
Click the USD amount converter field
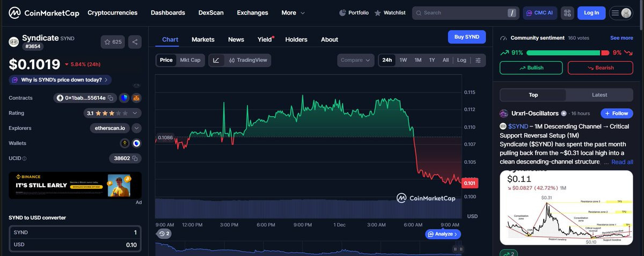75,245
